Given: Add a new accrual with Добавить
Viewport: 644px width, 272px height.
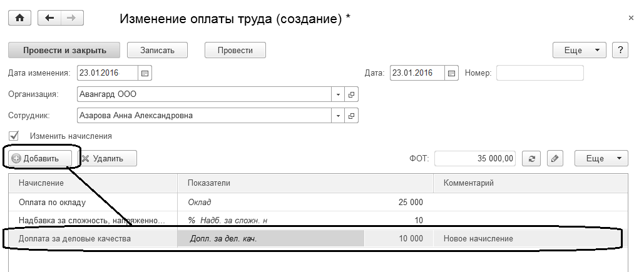Looking at the screenshot, I should [40, 159].
